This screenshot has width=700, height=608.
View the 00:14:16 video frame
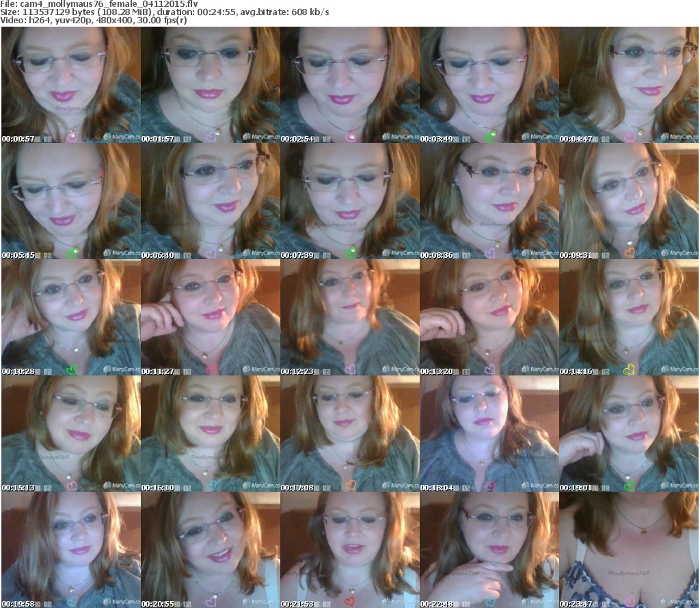click(629, 317)
